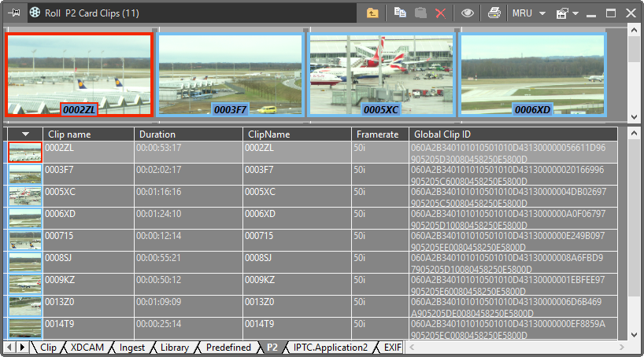The image size is (644, 357).
Task: Sort by Framerate column header
Action: 379,134
